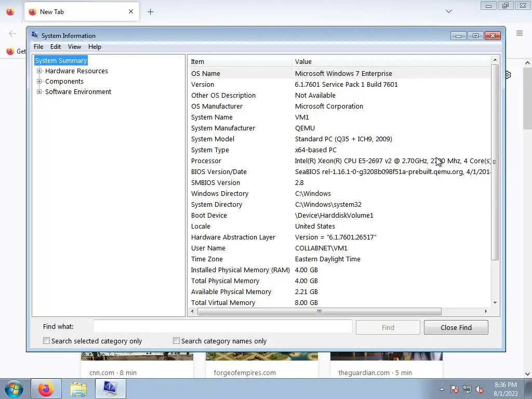The width and height of the screenshot is (532, 399).
Task: Click the Firefox back arrow button
Action: coord(12,33)
